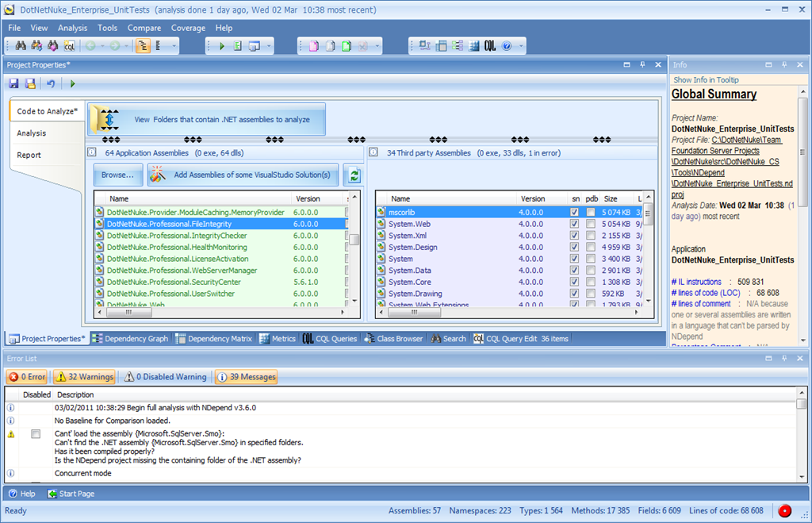The image size is (812, 523).
Task: Click the pink document toolbar icon
Action: pyautogui.click(x=314, y=46)
